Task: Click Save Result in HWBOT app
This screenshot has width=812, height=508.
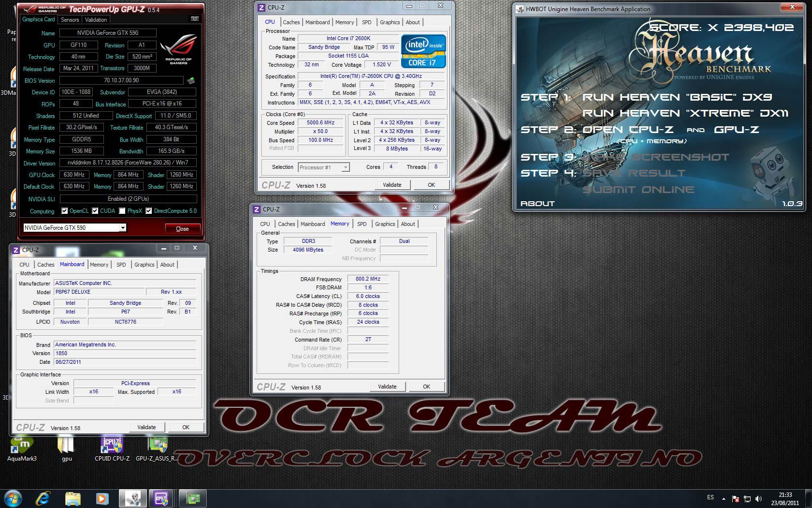Action: 634,173
